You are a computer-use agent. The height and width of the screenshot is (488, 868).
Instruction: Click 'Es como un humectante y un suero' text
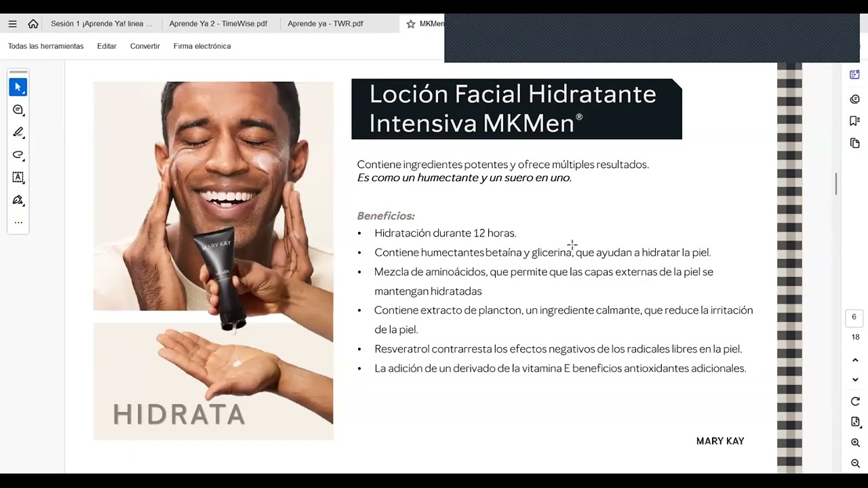[x=464, y=178]
